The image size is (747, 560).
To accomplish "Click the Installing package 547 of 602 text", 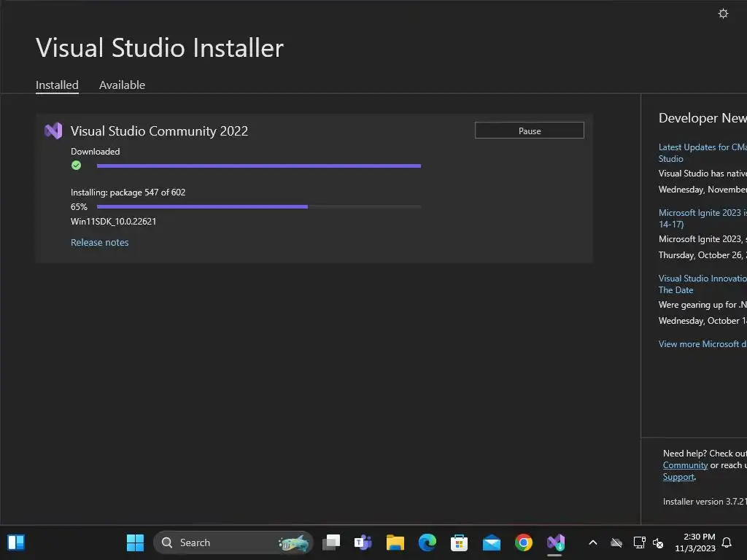I will 128,192.
